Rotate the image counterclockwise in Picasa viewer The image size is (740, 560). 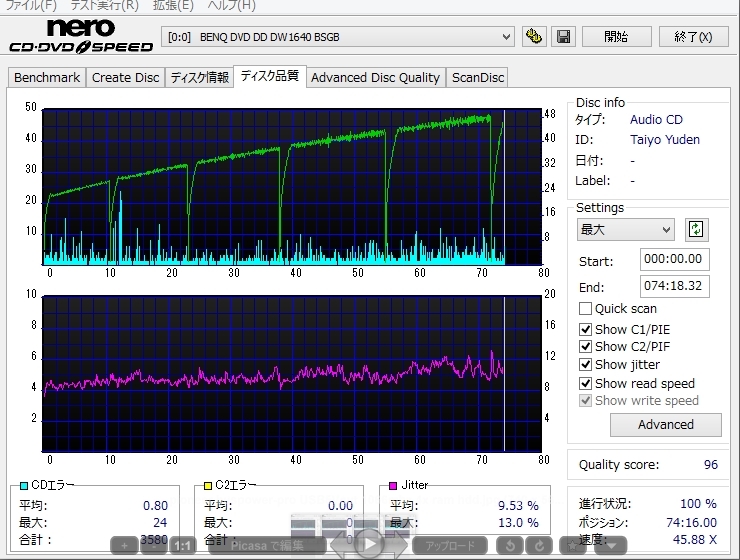510,546
